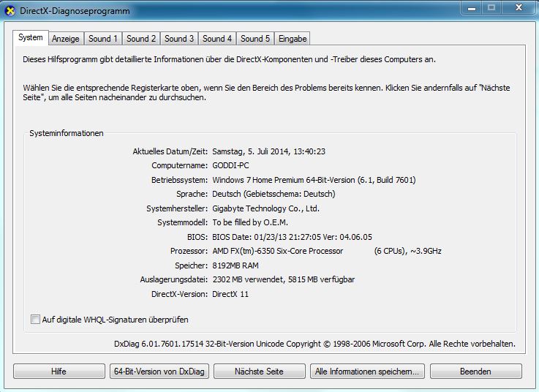Open the Anzeige tab
The width and height of the screenshot is (539, 392).
click(x=66, y=39)
